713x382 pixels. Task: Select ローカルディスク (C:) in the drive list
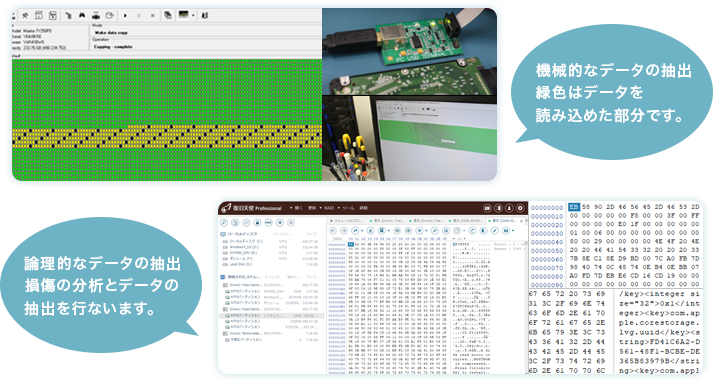point(271,241)
